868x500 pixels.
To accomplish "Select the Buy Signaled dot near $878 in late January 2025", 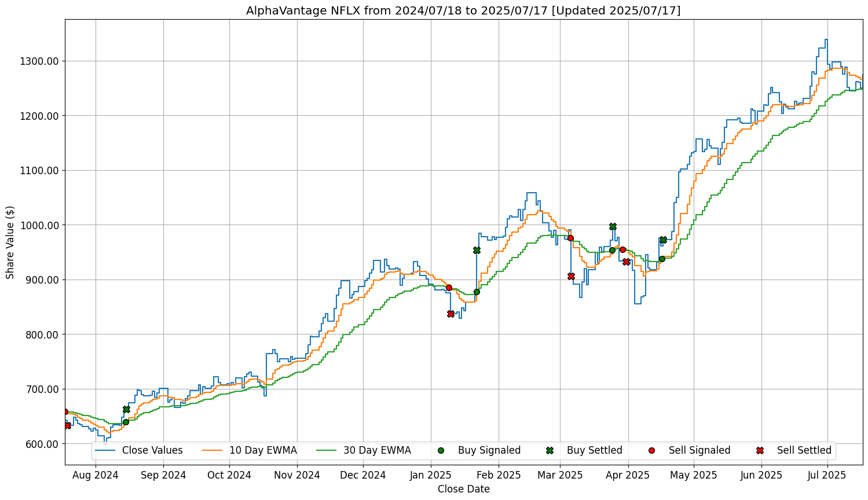I will [x=477, y=292].
